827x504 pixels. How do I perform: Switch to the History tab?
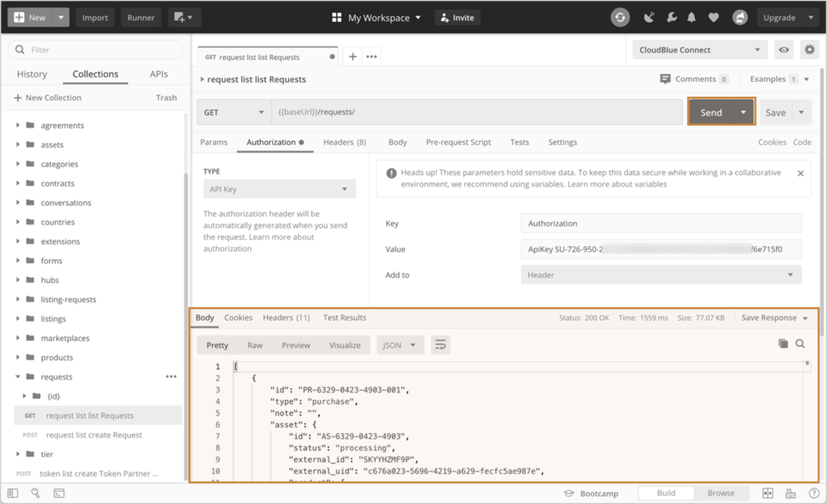32,74
